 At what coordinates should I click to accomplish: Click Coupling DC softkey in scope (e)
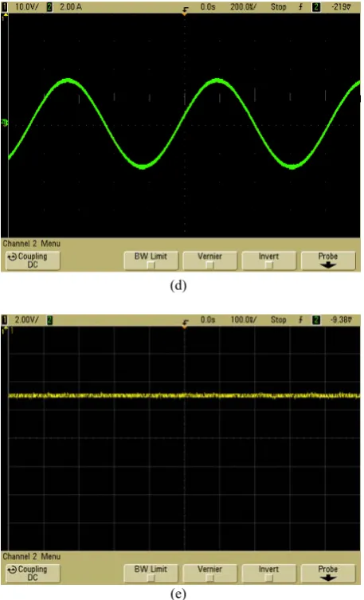tap(33, 573)
